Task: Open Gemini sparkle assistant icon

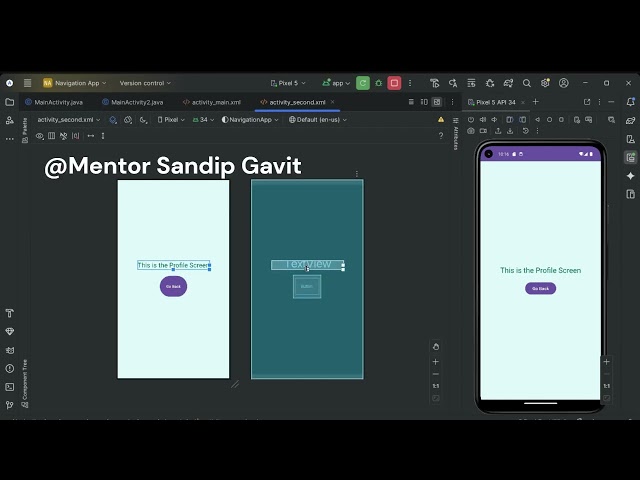Action: pos(631,176)
